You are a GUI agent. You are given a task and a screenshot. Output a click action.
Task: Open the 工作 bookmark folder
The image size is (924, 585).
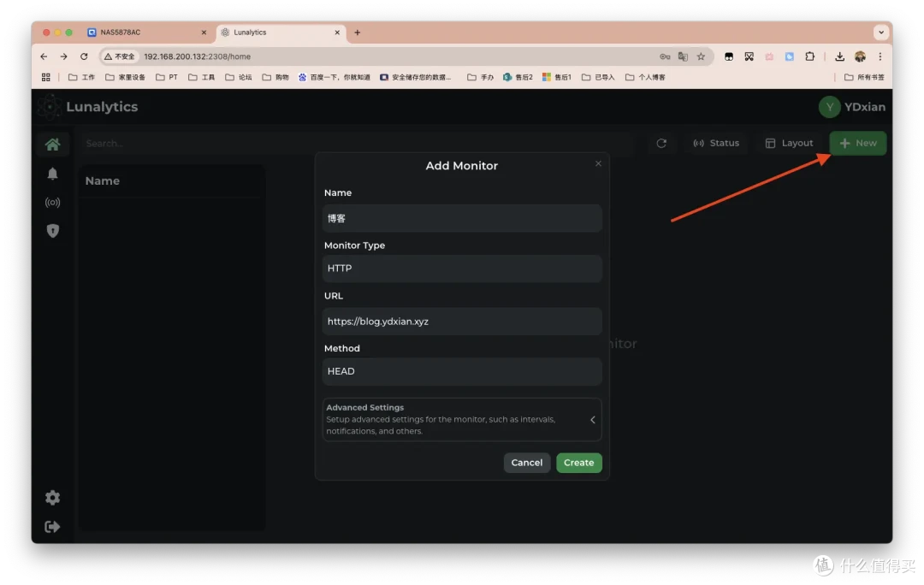[82, 77]
